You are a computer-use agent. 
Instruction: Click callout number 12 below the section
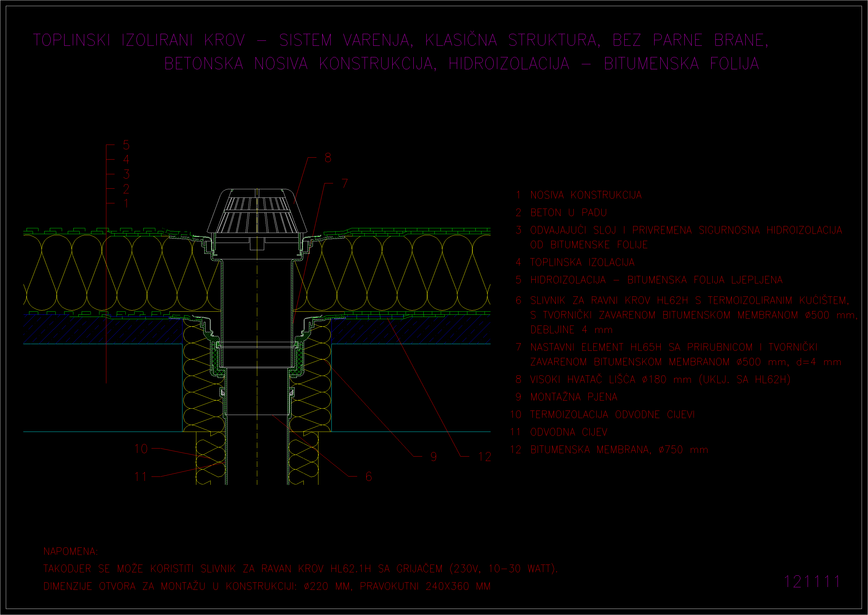click(x=485, y=457)
